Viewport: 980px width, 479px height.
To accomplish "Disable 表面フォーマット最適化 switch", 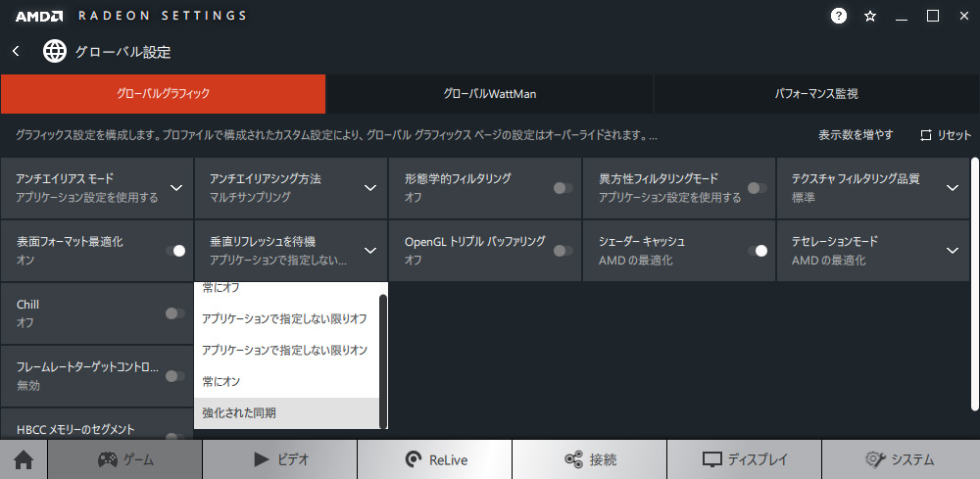I will click(x=175, y=251).
